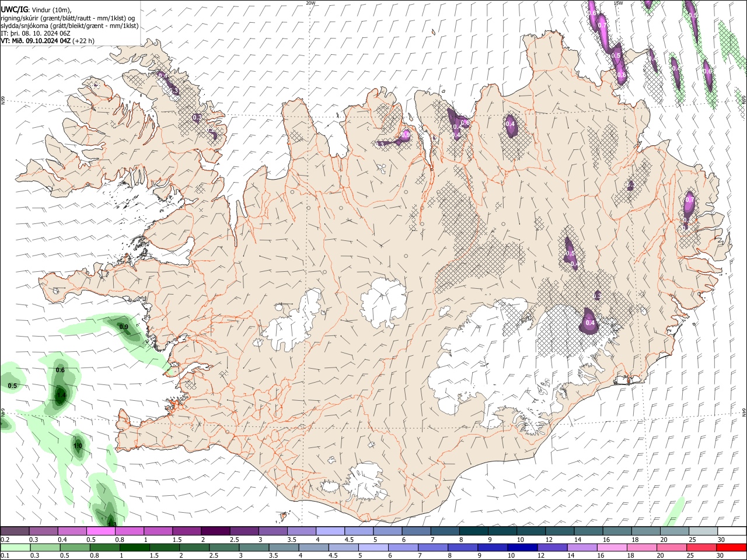The image size is (747, 560).
Task: Click the lavender 4–4.5 swatch in upper legend
Action: point(329,531)
